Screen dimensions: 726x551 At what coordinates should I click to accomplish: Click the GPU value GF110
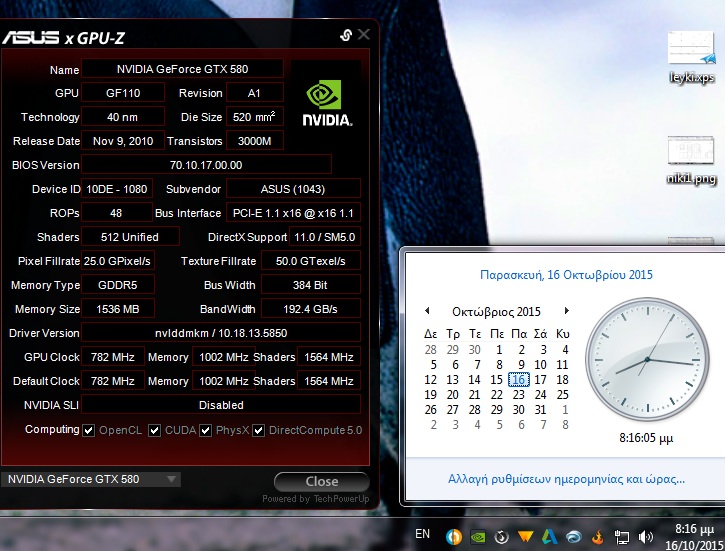point(123,93)
